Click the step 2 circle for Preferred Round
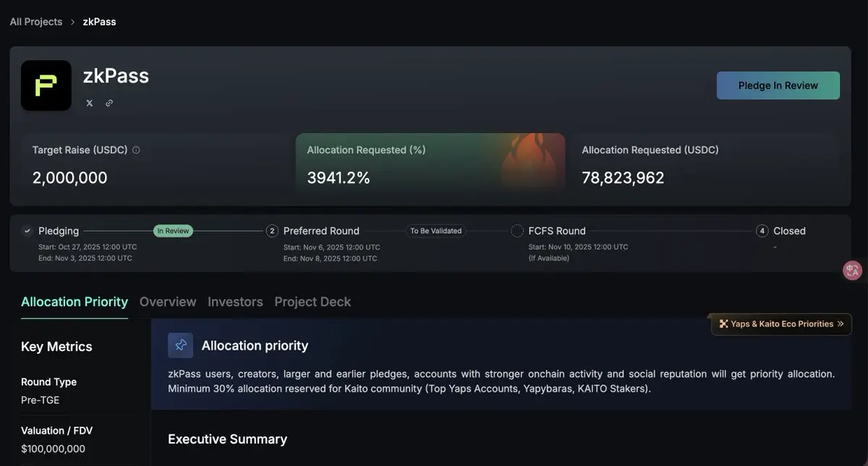 click(273, 231)
